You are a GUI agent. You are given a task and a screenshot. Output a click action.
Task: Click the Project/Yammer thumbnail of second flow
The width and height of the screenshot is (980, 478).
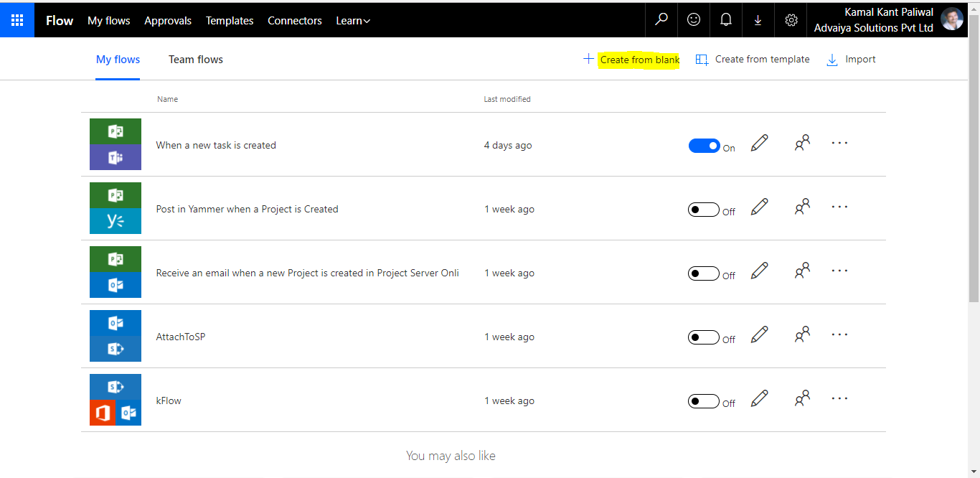coord(116,208)
